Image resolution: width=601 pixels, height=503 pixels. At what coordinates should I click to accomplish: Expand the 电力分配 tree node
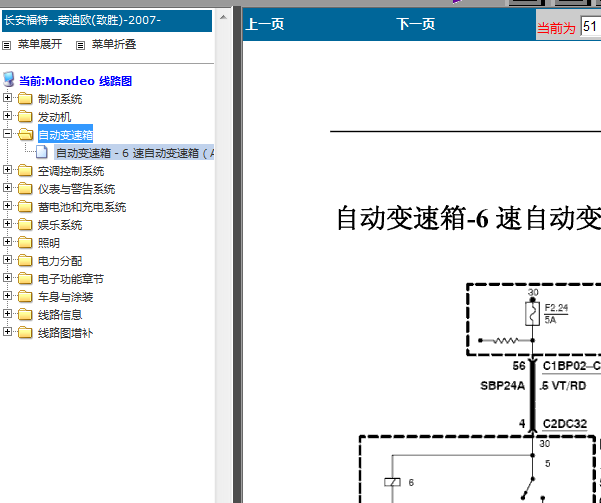pyautogui.click(x=7, y=260)
